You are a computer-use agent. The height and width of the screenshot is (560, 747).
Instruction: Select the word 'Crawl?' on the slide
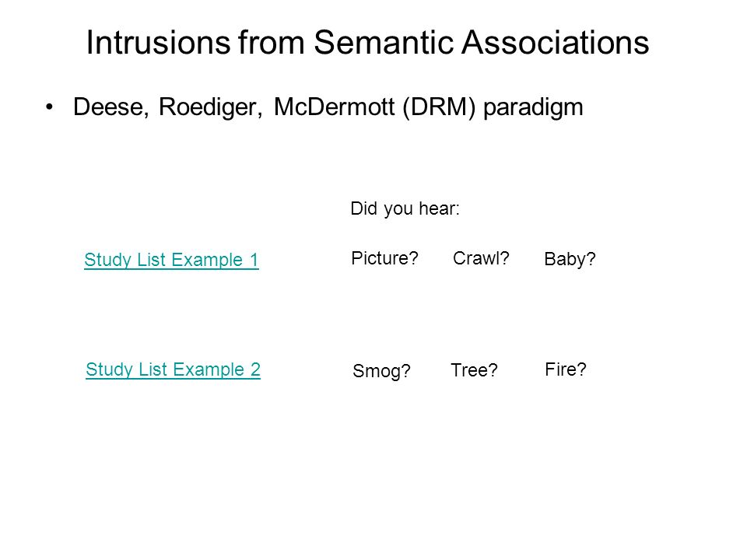(481, 258)
